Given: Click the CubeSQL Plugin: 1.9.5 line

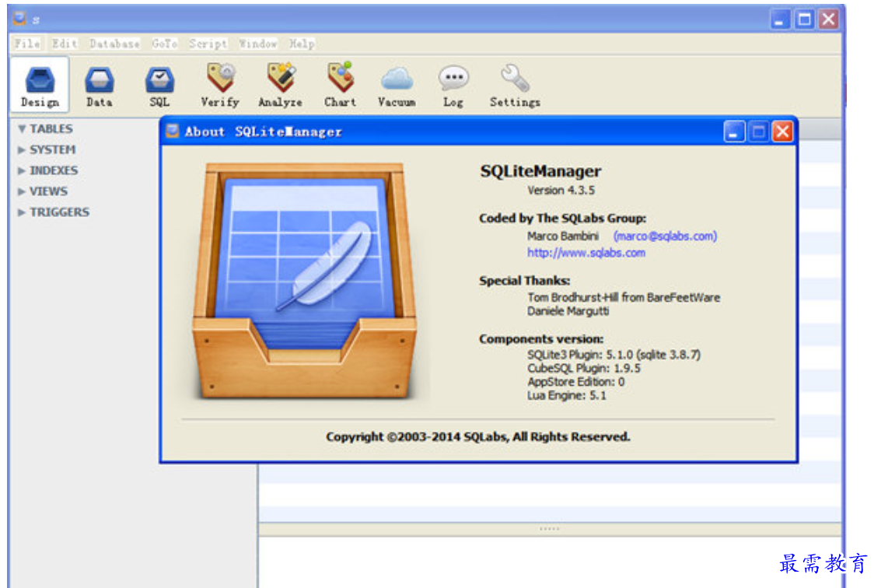Looking at the screenshot, I should click(x=584, y=369).
